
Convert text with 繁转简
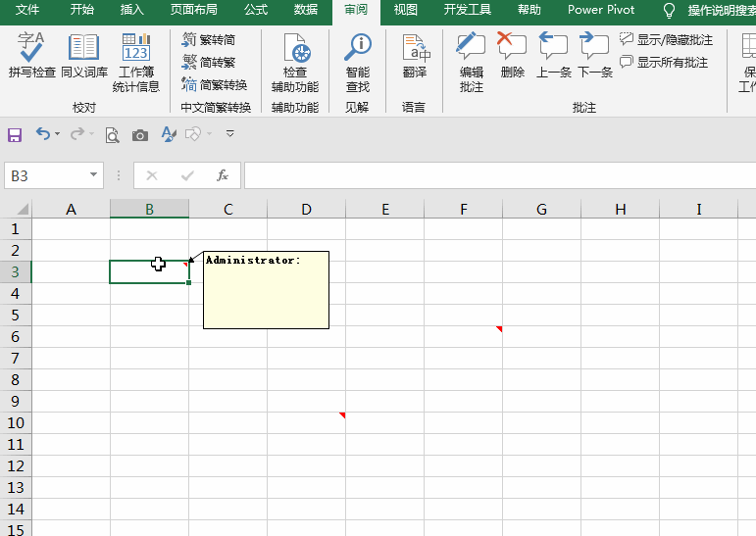click(209, 39)
